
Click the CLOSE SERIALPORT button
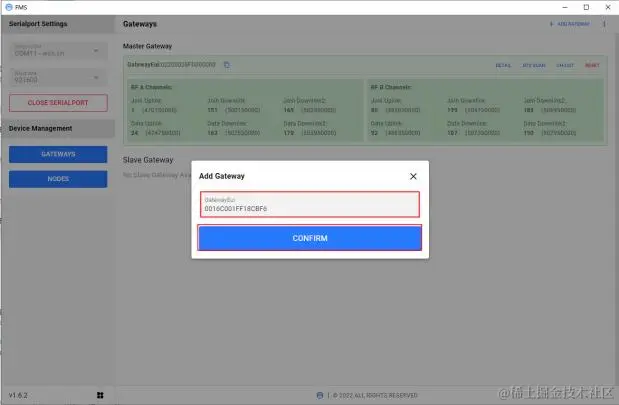pos(58,103)
